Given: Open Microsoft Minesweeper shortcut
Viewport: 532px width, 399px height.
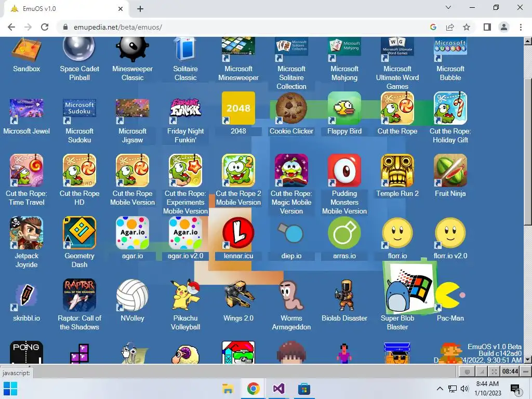Looking at the screenshot, I should click(238, 50).
